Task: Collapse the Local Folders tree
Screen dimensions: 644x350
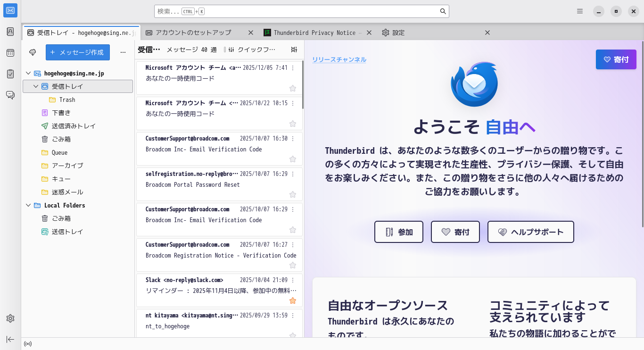Action: click(x=28, y=205)
